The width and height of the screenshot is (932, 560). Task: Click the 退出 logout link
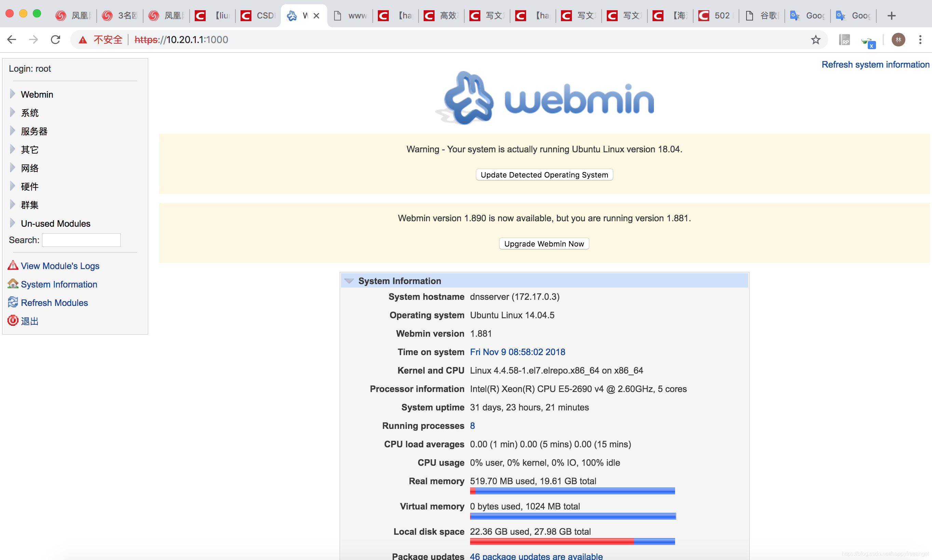pos(29,321)
